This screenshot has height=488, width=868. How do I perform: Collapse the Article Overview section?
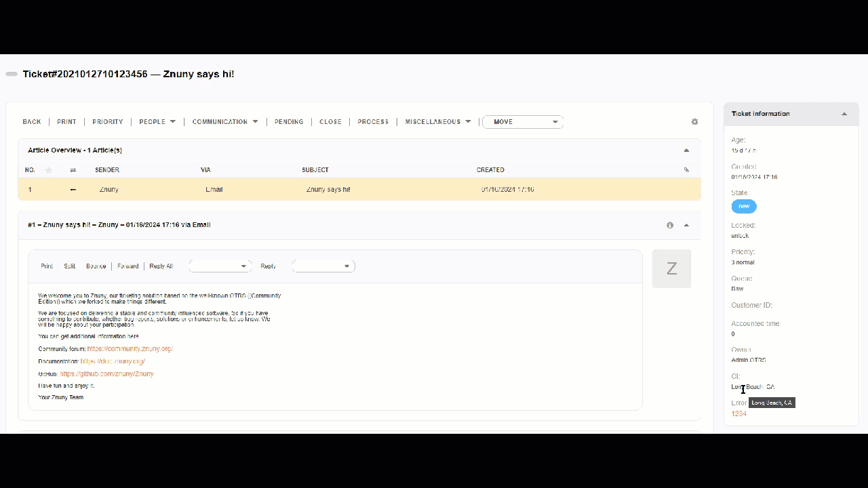[686, 150]
